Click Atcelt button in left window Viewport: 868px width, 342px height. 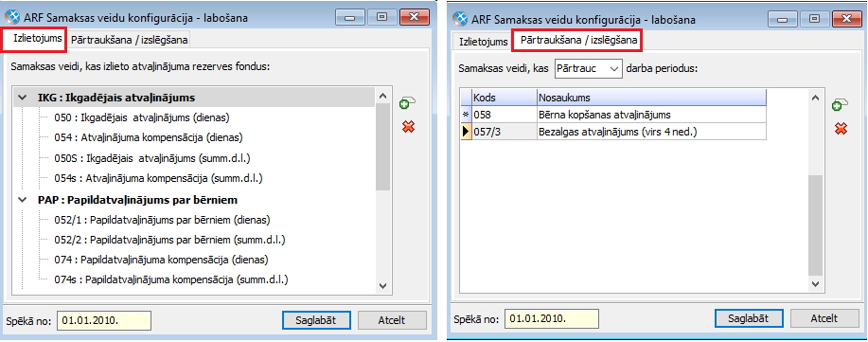point(392,320)
